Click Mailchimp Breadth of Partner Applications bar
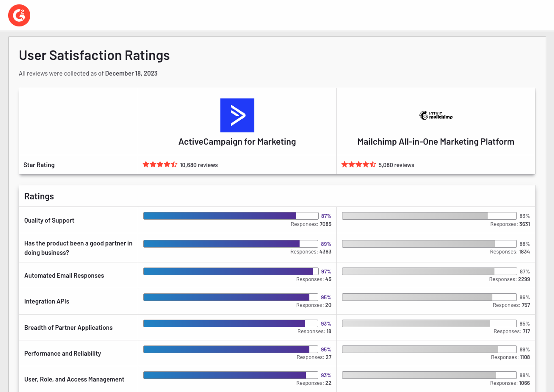 click(x=429, y=323)
